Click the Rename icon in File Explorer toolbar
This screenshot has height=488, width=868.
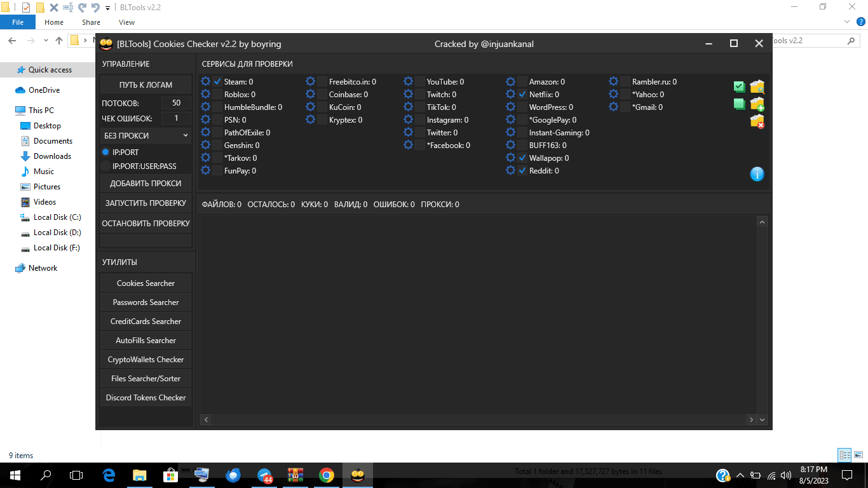[x=67, y=8]
